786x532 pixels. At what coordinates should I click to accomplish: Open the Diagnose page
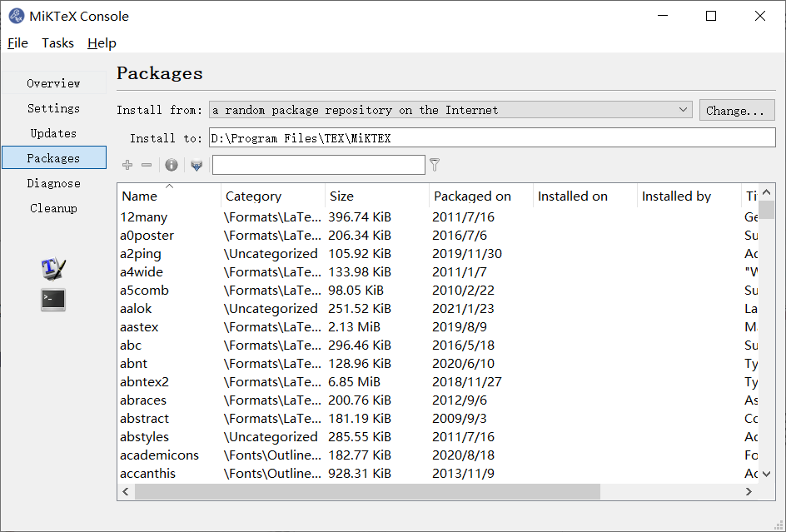(x=54, y=183)
